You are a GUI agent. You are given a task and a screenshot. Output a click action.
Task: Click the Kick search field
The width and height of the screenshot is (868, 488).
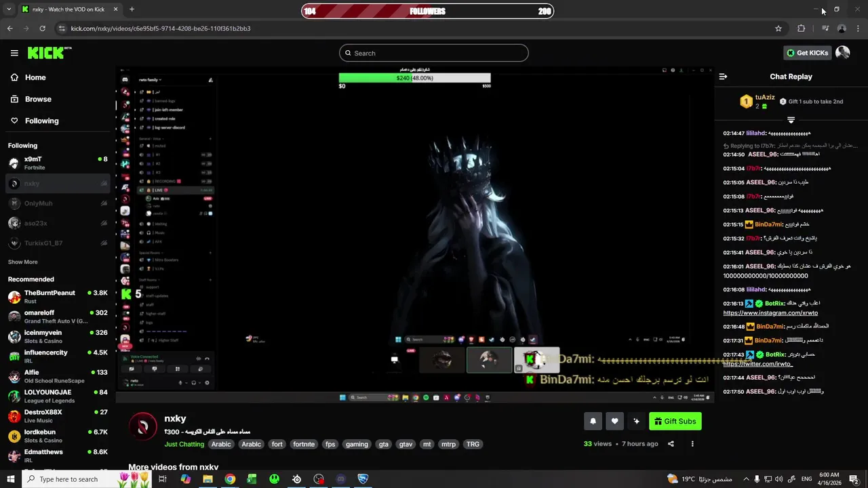[x=434, y=53]
